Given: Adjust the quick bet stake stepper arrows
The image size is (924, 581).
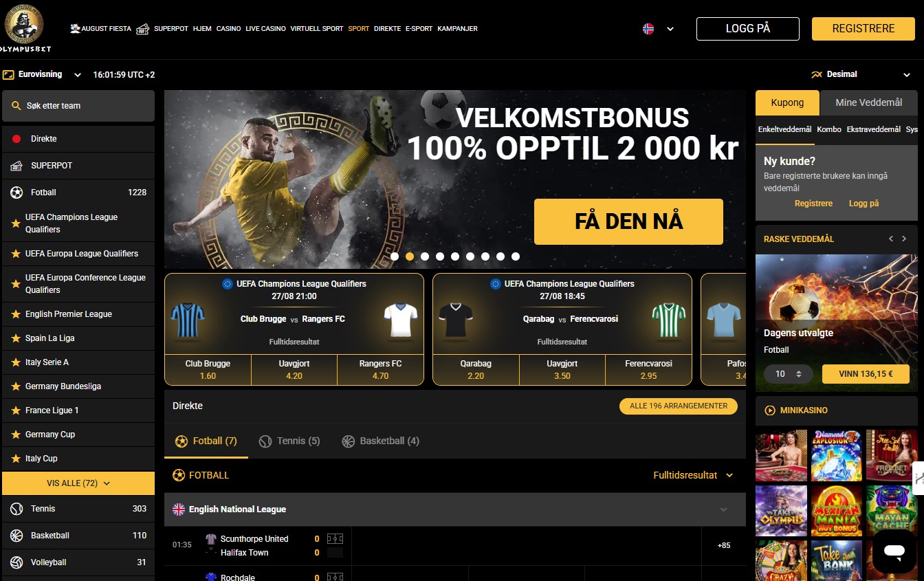Looking at the screenshot, I should (798, 374).
